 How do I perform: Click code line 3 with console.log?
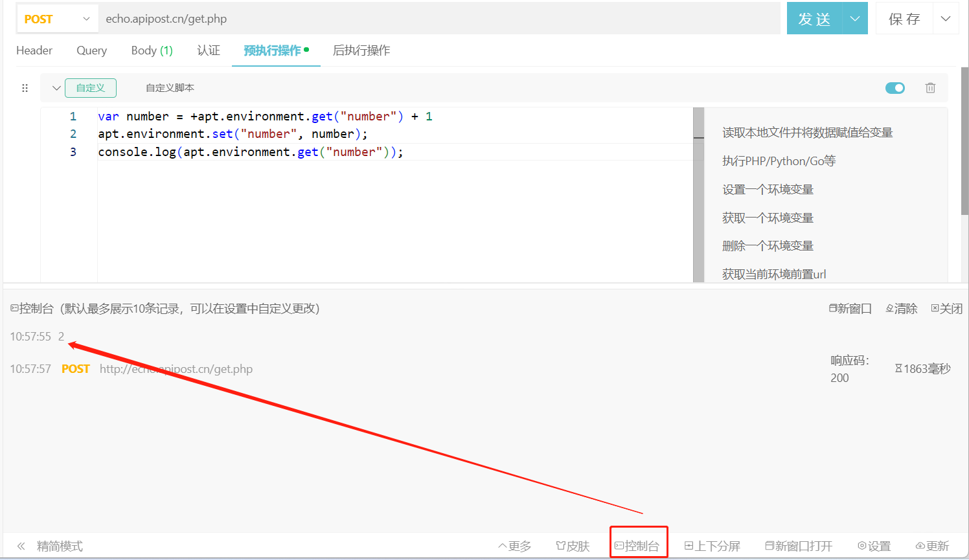[251, 152]
